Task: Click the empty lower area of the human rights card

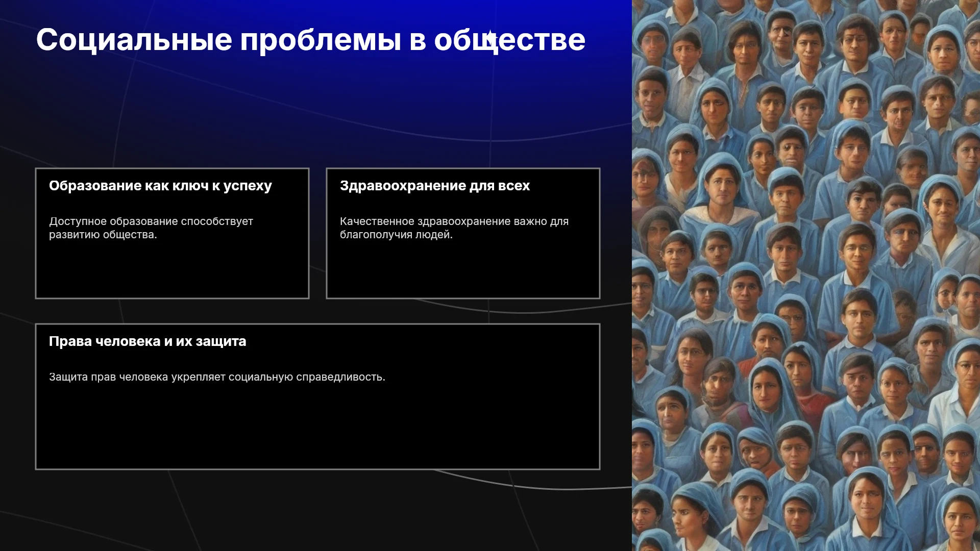Action: pyautogui.click(x=317, y=429)
